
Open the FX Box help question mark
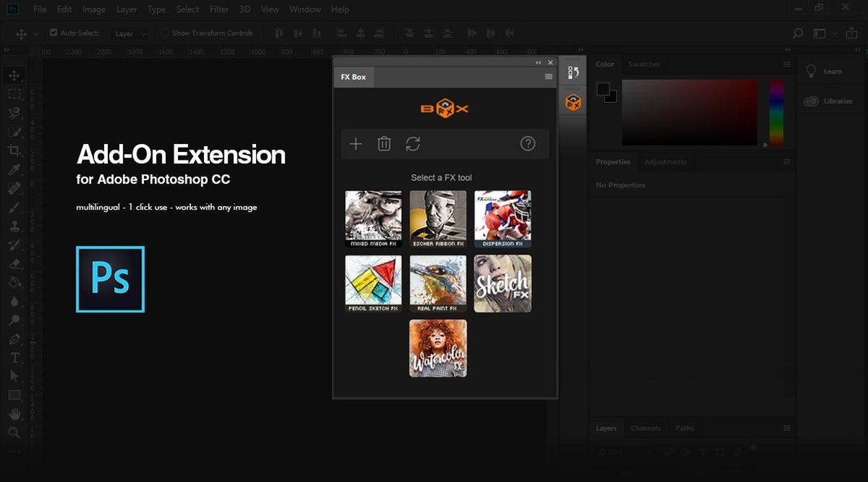[528, 143]
